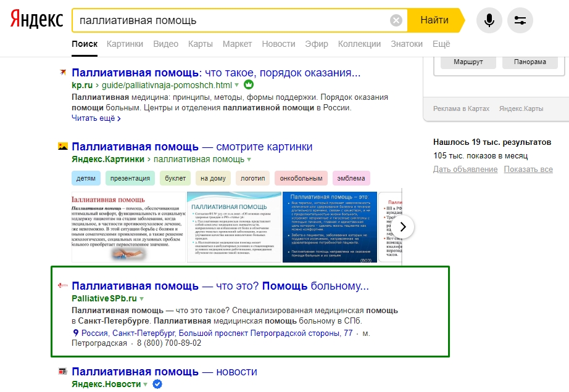
Task: Click the Yandex logo
Action: pos(36,20)
